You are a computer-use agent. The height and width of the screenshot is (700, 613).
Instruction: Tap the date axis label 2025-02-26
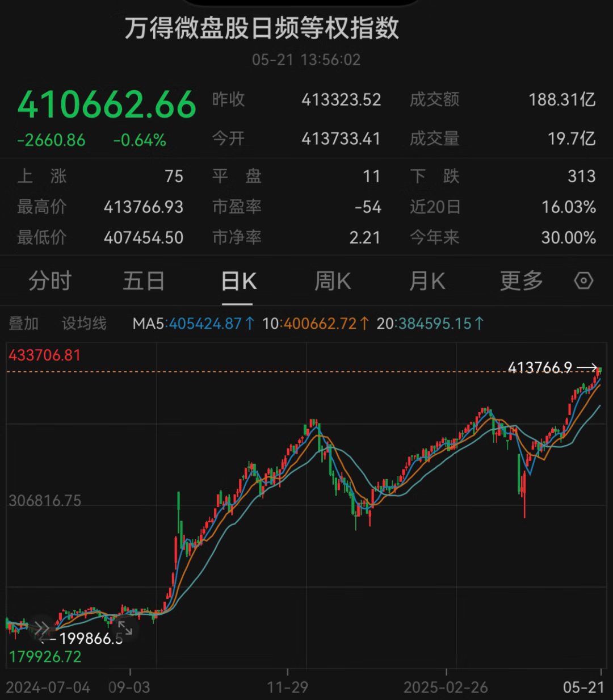[446, 688]
